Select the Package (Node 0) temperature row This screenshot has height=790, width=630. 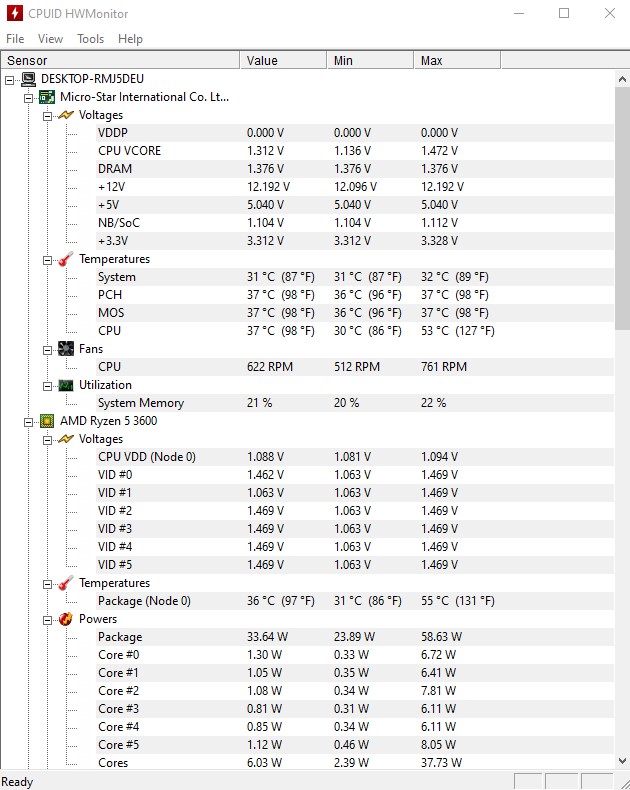(355, 601)
